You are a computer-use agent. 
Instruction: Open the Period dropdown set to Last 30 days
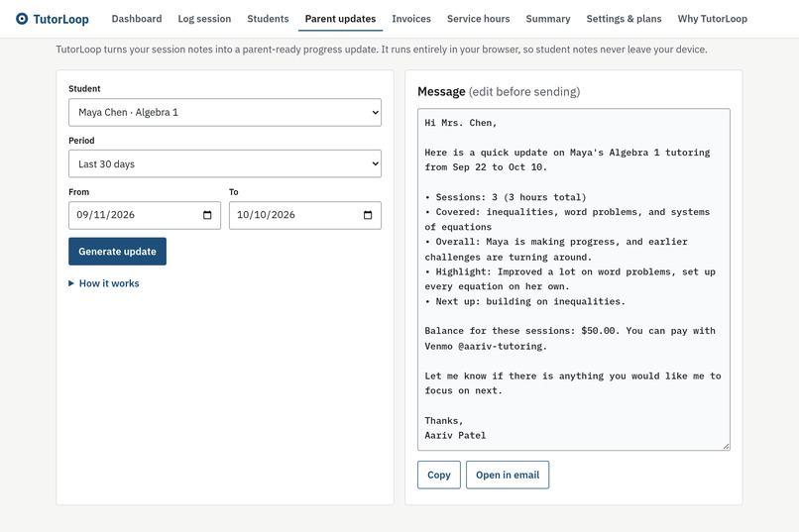coord(225,163)
